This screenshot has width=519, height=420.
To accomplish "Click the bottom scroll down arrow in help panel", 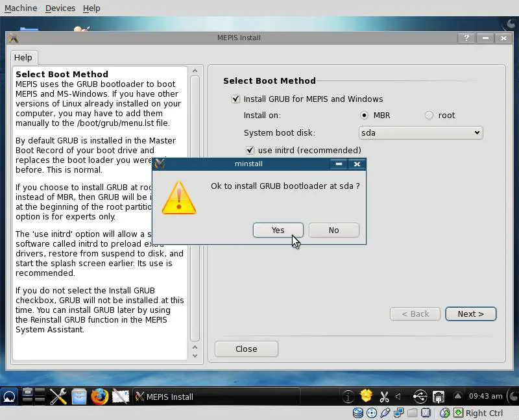I will [x=195, y=356].
